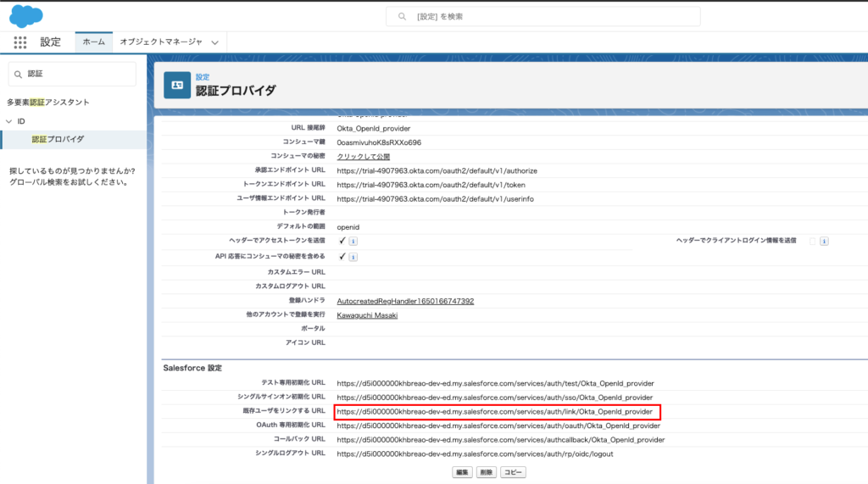The width and height of the screenshot is (868, 484).
Task: Select 認証プロバイダ in the sidebar tree
Action: pyautogui.click(x=58, y=139)
